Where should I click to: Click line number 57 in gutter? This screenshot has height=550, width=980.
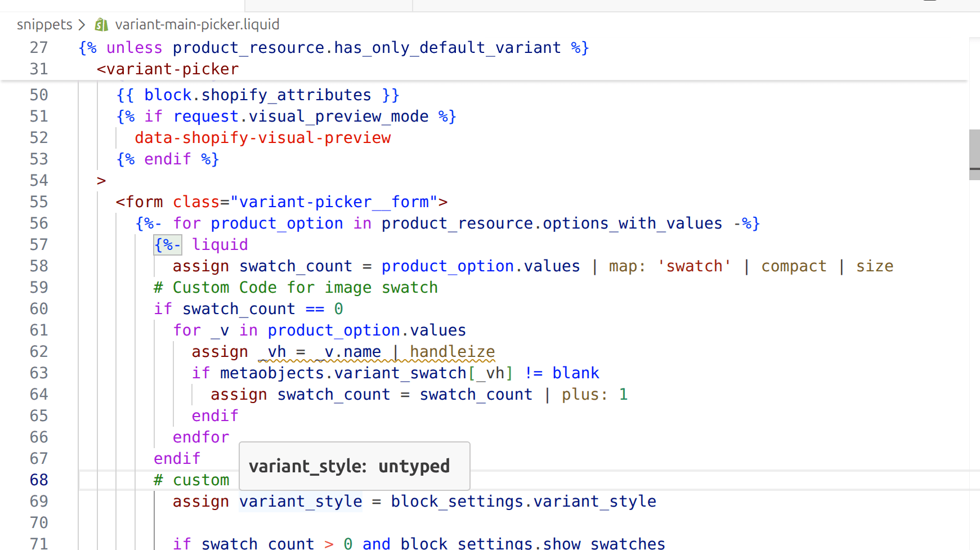click(x=39, y=245)
